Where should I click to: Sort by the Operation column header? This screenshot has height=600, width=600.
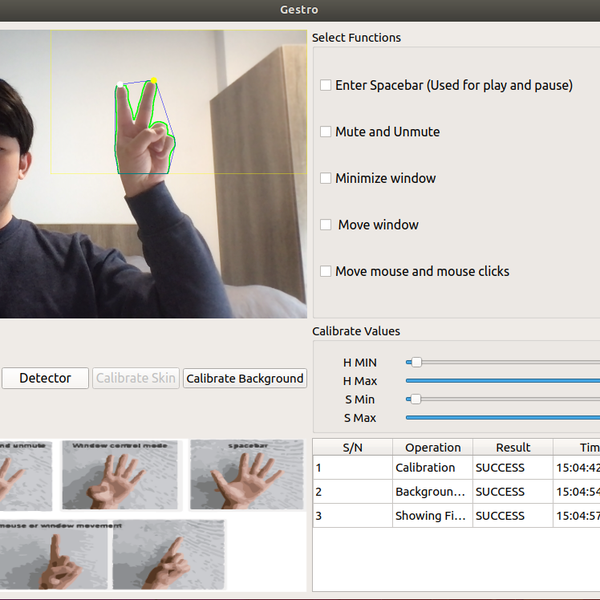click(433, 448)
